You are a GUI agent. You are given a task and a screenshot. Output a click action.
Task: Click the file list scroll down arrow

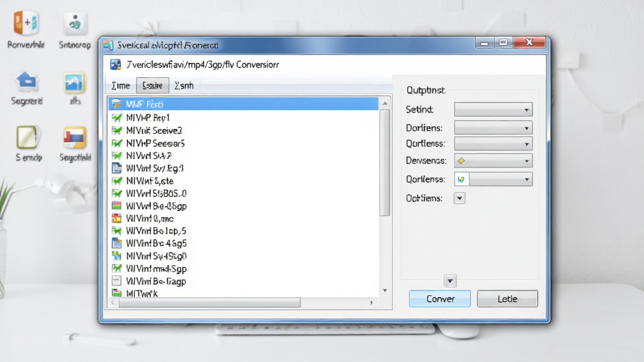click(385, 290)
